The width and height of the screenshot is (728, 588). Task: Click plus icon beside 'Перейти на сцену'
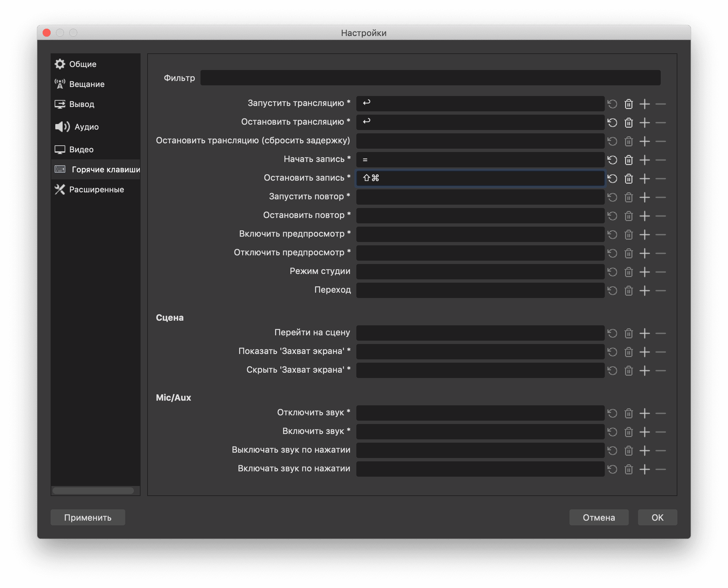coord(644,333)
